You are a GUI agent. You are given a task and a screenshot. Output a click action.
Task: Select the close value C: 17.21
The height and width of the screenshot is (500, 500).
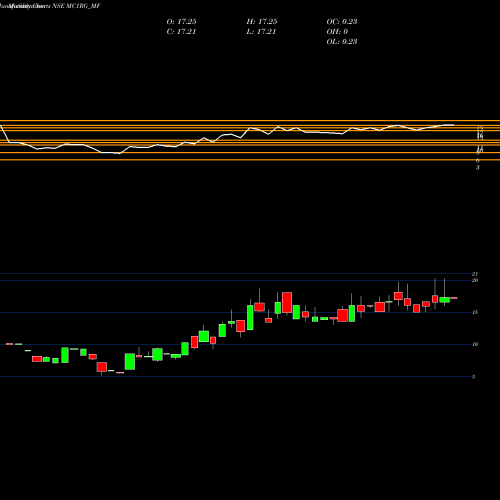[x=181, y=31]
